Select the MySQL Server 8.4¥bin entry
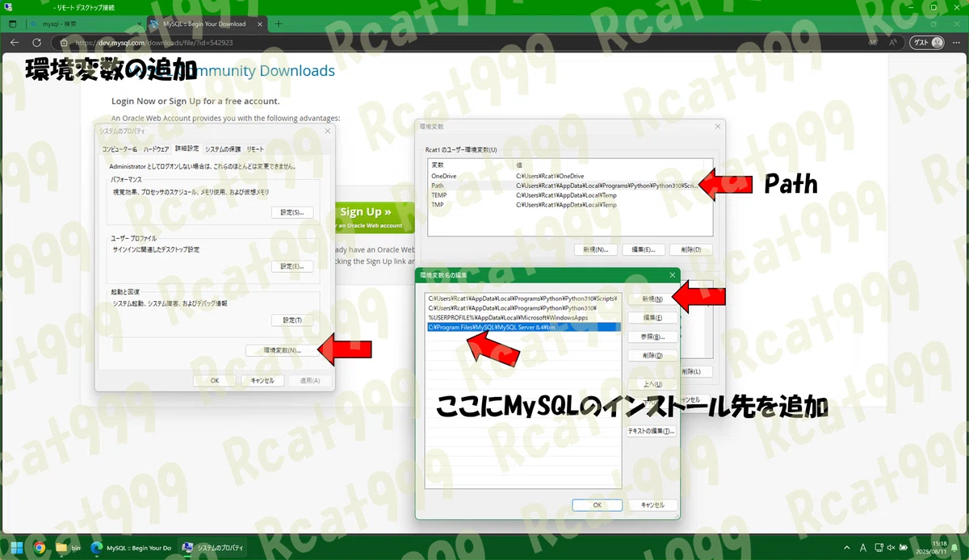969x560 pixels. point(522,328)
